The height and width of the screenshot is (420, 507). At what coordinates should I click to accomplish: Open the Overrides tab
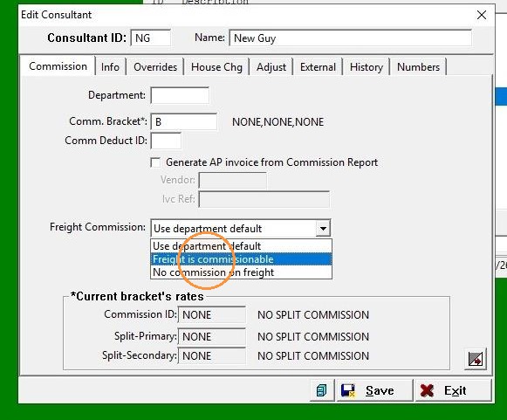(155, 67)
